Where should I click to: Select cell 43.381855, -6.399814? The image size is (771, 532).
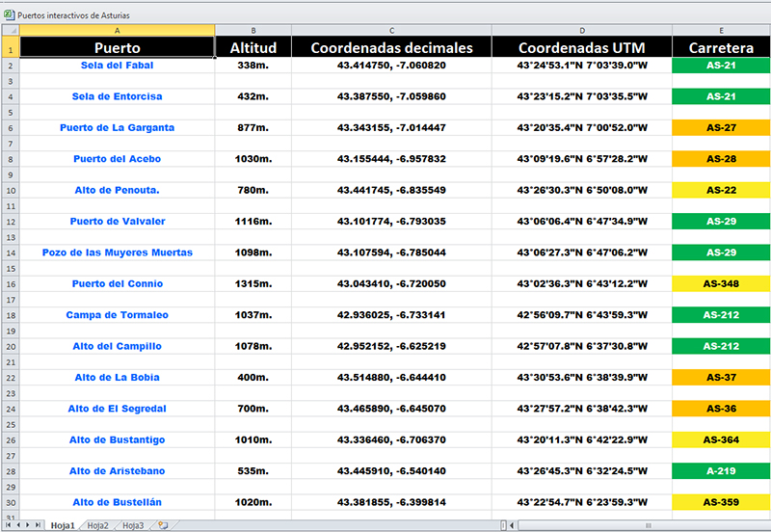[x=391, y=502]
